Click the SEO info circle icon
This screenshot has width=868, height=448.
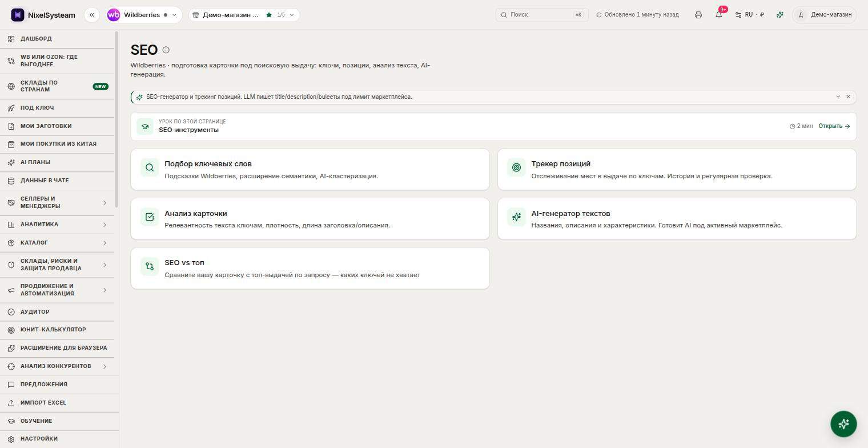(166, 50)
